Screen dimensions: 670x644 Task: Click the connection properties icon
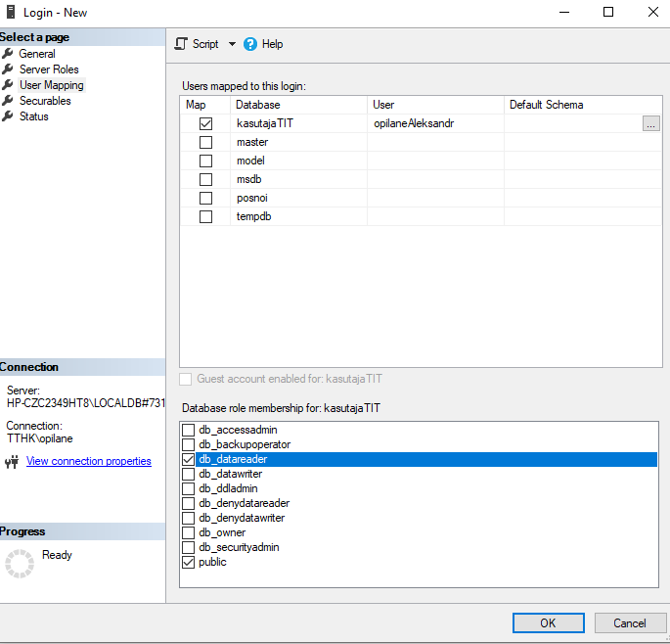click(12, 462)
